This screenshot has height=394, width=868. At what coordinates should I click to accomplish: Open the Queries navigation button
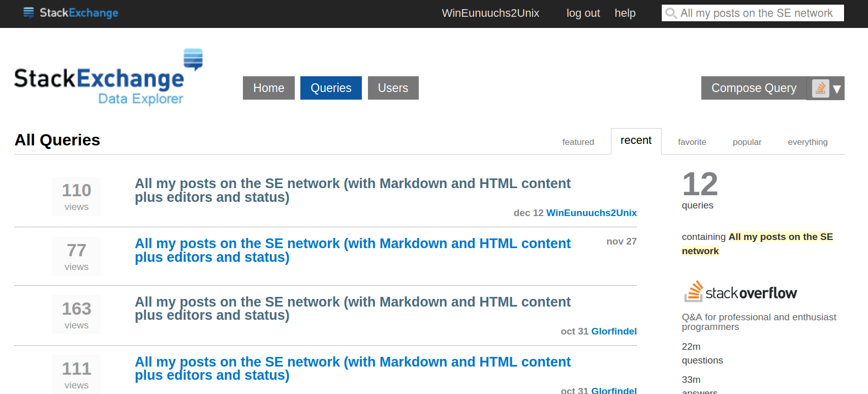(331, 88)
